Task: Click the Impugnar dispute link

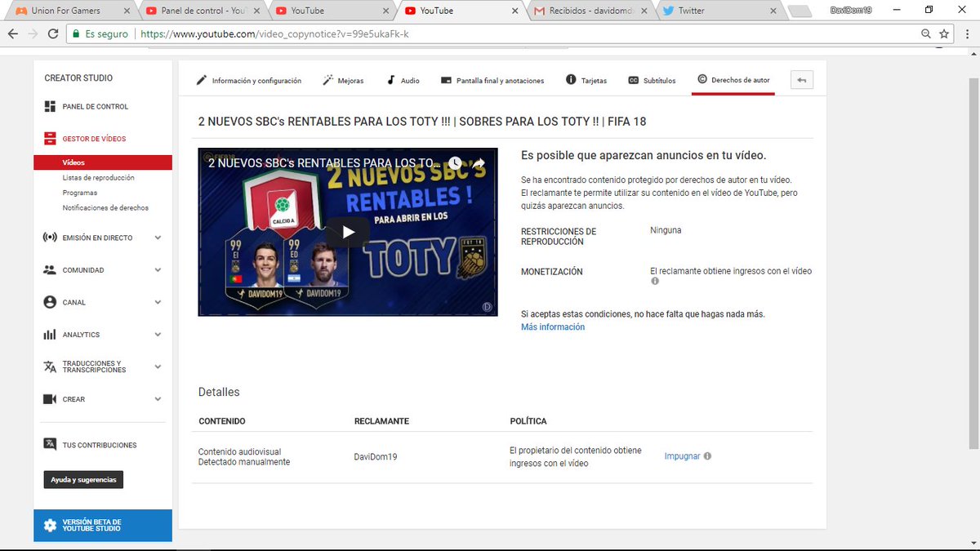Action: tap(683, 456)
